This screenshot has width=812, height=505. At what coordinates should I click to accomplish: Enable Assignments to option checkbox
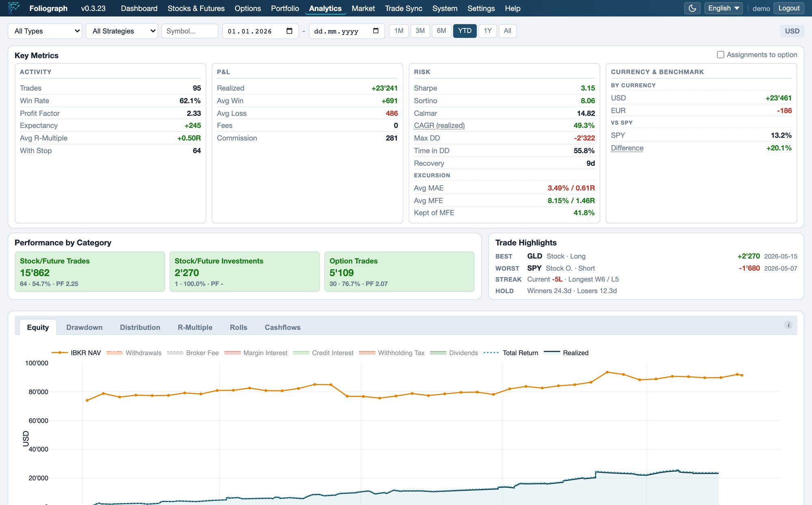pos(721,55)
